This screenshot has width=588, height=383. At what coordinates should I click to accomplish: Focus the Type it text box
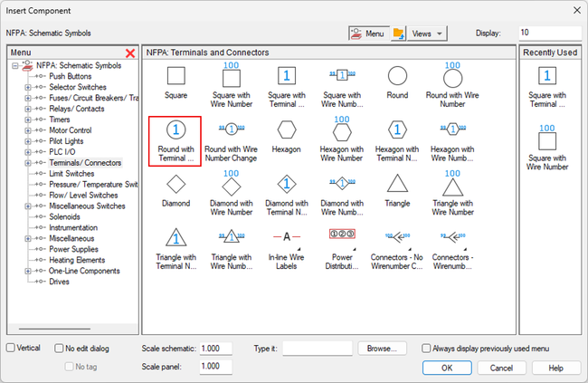[318, 349]
